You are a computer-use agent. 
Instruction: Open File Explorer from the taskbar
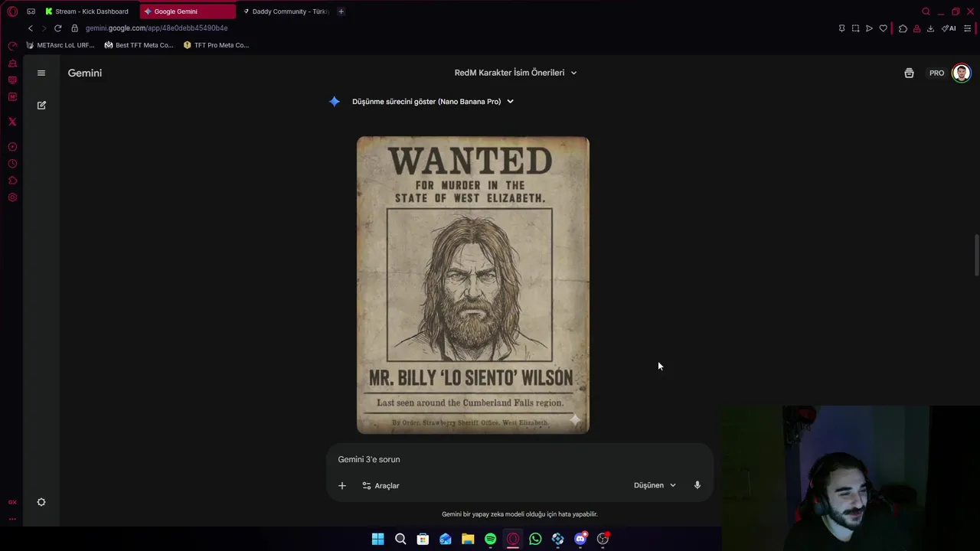click(468, 539)
